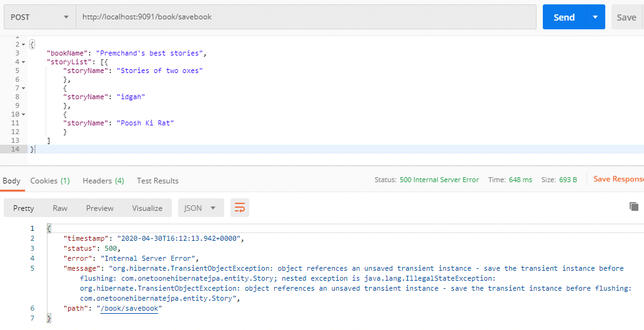The image size is (644, 330).
Task: Select the Visualize view mode
Action: (147, 208)
